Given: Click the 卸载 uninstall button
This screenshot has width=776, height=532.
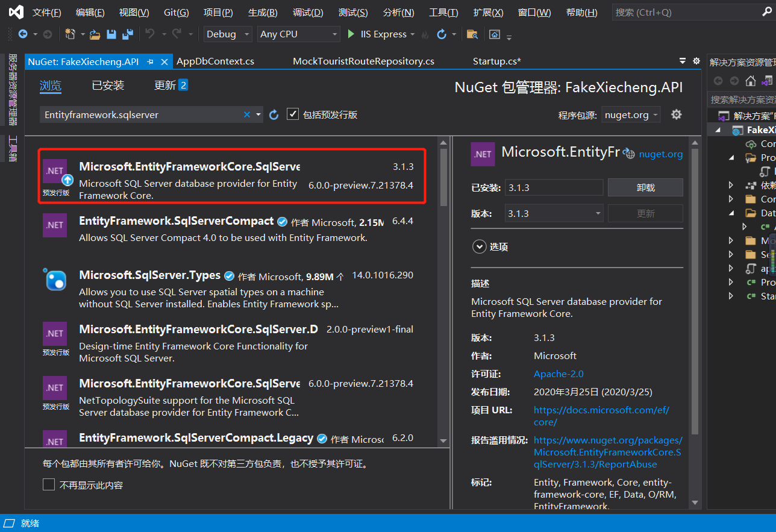Looking at the screenshot, I should pyautogui.click(x=645, y=187).
